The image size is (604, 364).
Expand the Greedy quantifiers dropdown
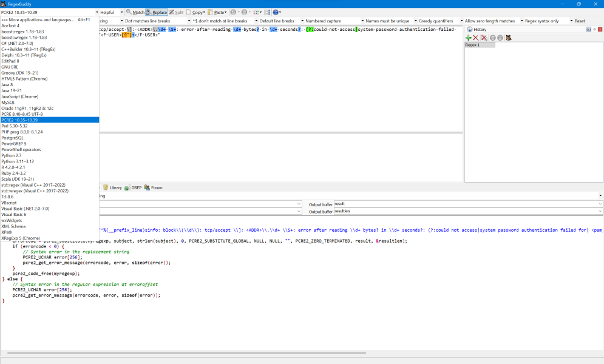[x=436, y=21]
